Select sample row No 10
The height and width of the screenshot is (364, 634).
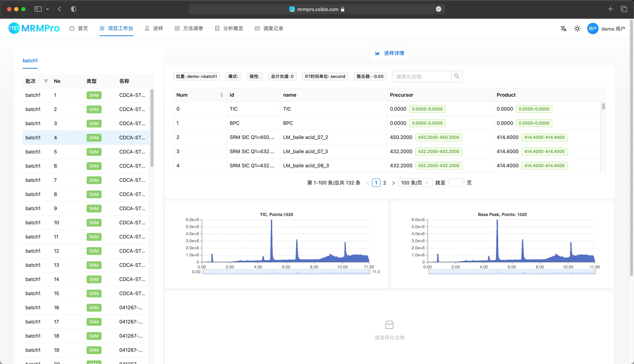click(x=86, y=223)
